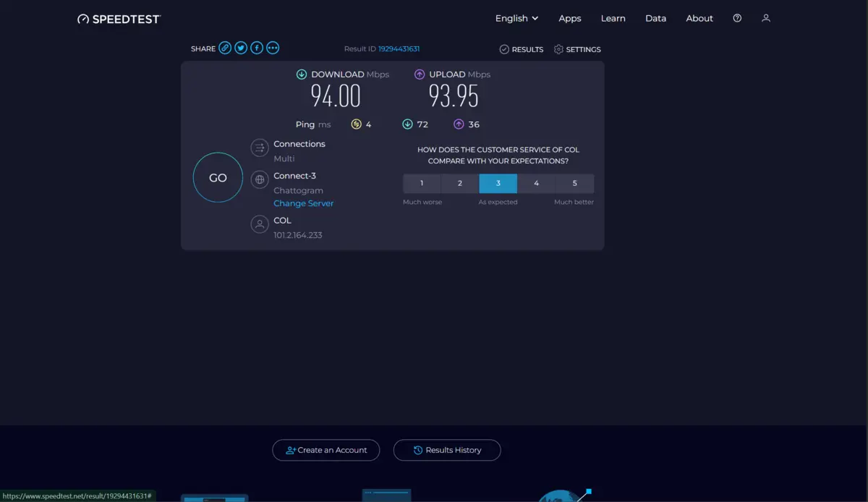Viewport: 868px width, 502px height.
Task: Open the Data menu
Action: [x=656, y=18]
